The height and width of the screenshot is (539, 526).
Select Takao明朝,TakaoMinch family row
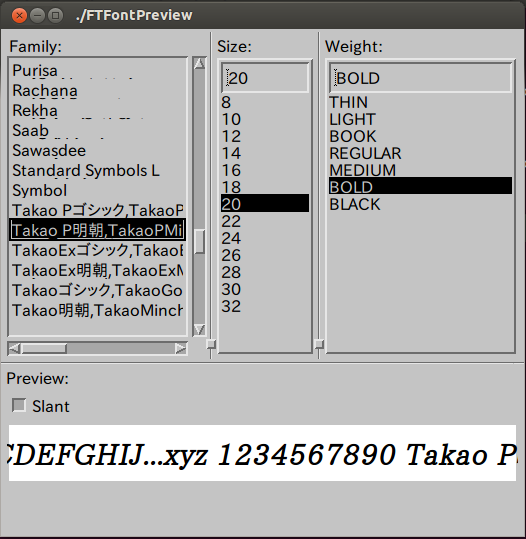98,310
